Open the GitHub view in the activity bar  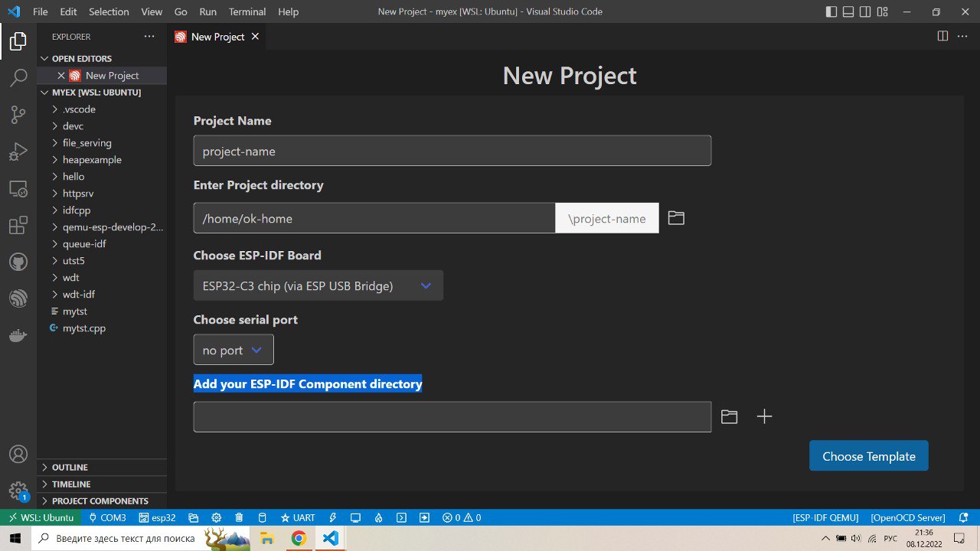18,262
